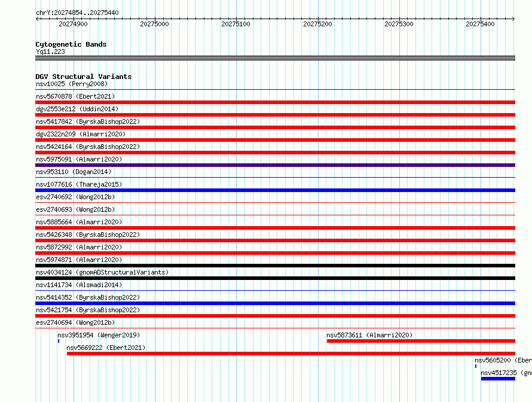The image size is (532, 402).
Task: Open nsv5414352 (ByrskaBishop2022) label
Action: (x=88, y=297)
